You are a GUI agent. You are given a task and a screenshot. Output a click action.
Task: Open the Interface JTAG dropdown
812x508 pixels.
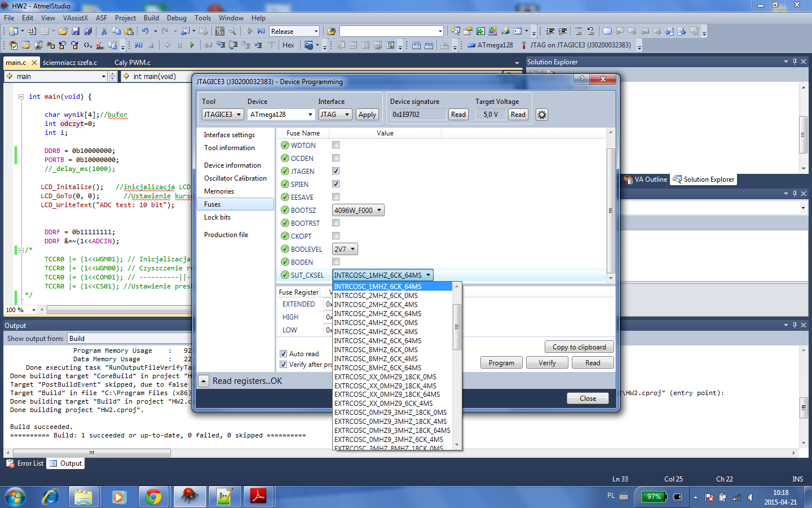click(x=335, y=115)
